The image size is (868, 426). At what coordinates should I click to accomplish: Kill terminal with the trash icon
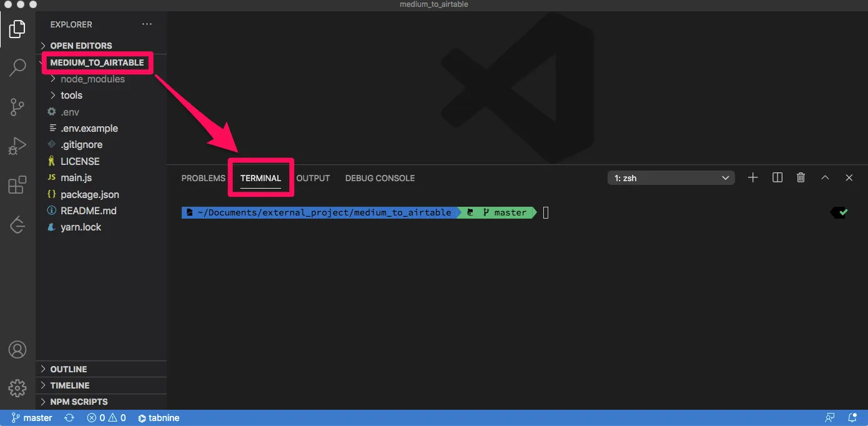pos(801,178)
